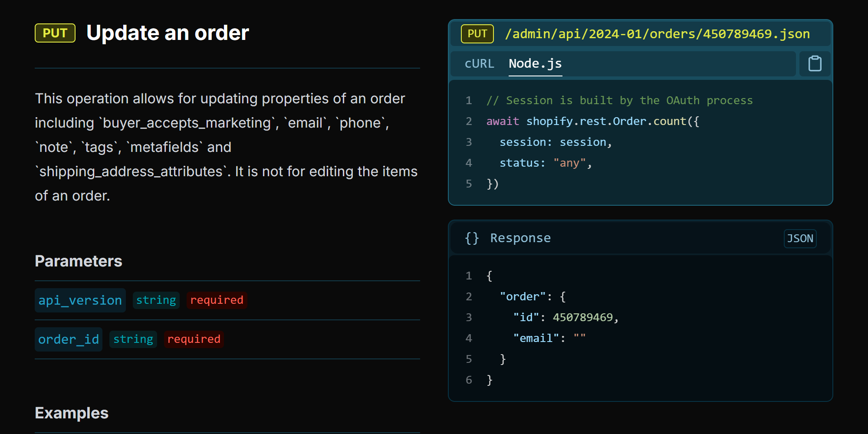Click the required badge for order_id
The height and width of the screenshot is (434, 868).
(194, 339)
